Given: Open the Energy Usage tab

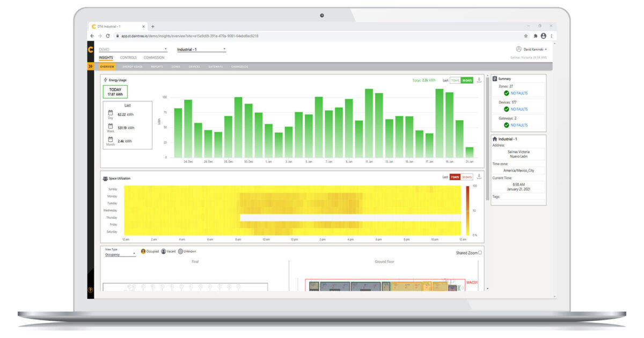Looking at the screenshot, I should tap(131, 67).
